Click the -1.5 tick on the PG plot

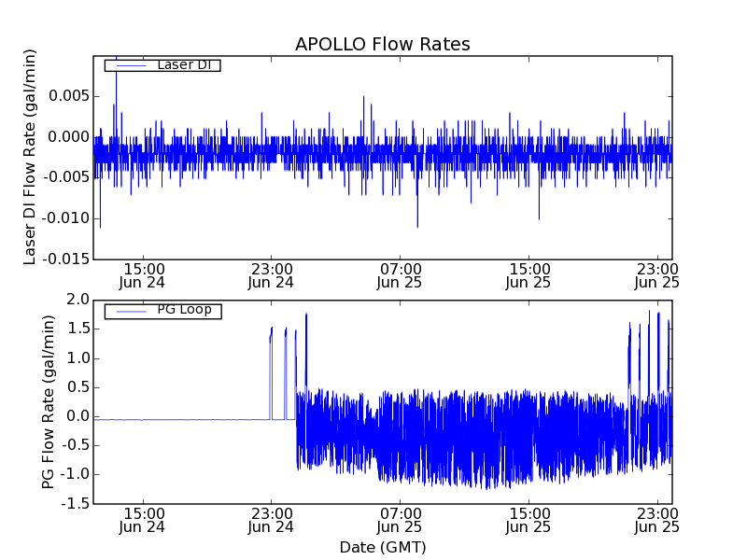[x=77, y=504]
